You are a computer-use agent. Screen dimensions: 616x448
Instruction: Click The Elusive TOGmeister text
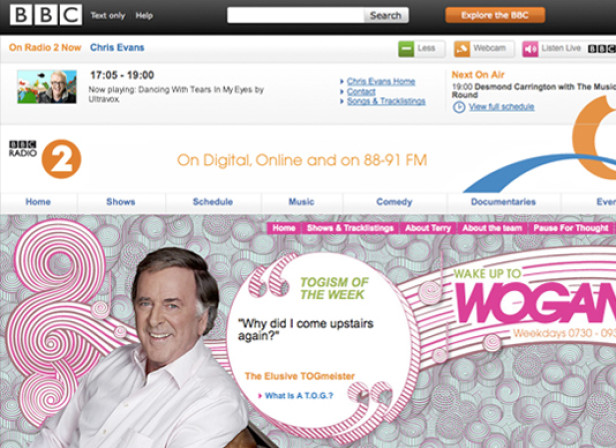299,376
